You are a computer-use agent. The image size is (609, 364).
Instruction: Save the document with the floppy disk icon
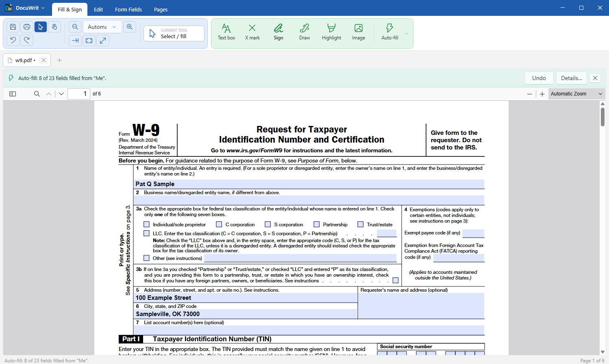tap(13, 27)
